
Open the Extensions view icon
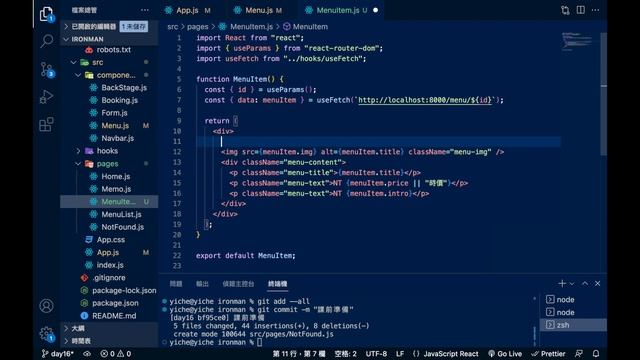point(46,124)
